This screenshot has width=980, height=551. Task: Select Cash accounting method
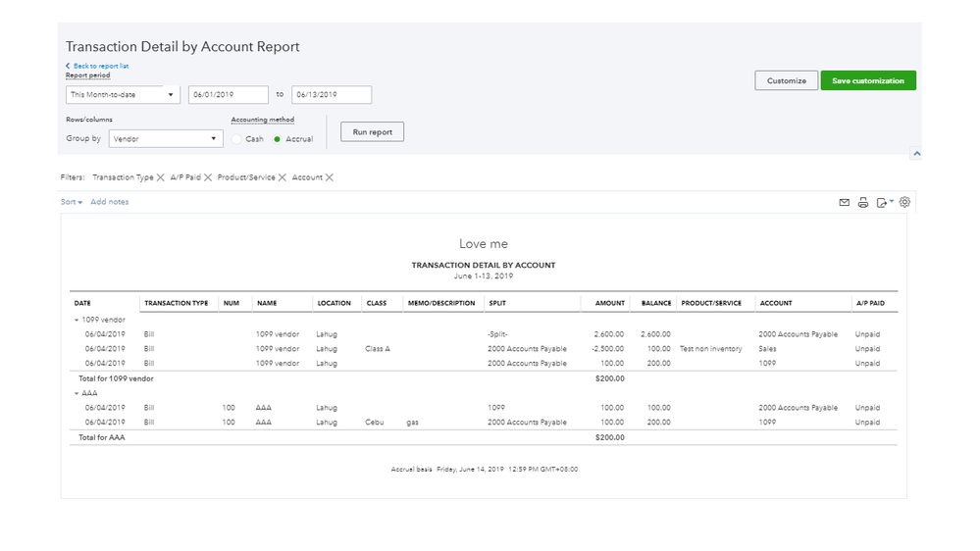click(237, 139)
